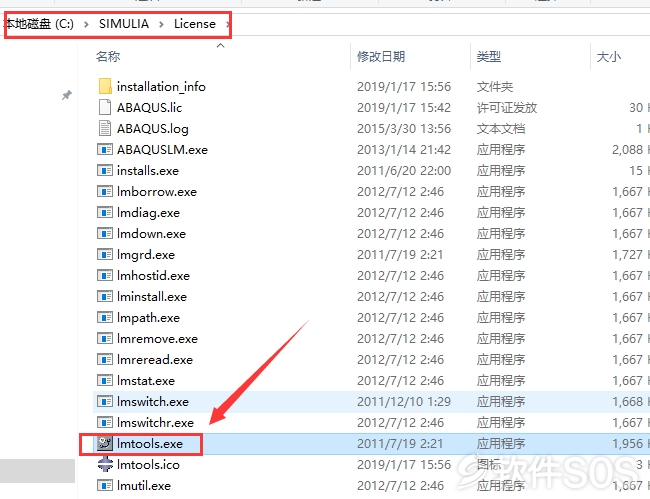
Task: Click the installs.exe application icon
Action: point(105,170)
